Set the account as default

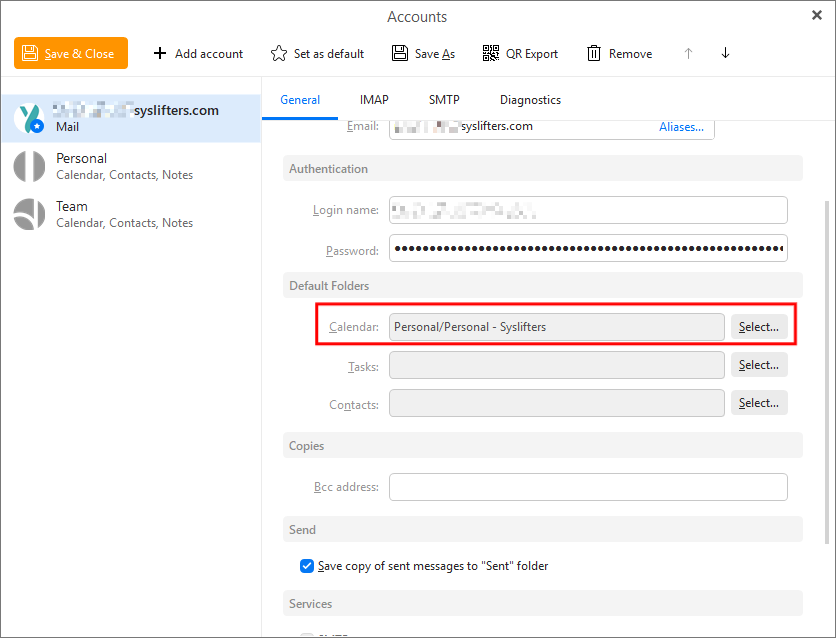tap(317, 53)
